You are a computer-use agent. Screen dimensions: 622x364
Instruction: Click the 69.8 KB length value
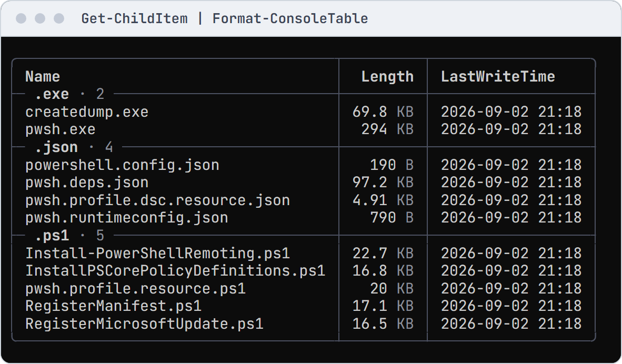[x=383, y=112]
